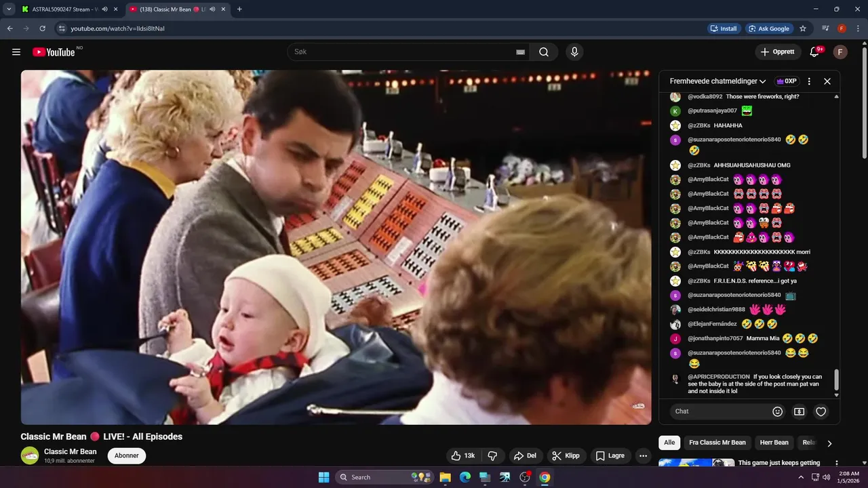This screenshot has width=868, height=488.
Task: Open the chat emoji picker
Action: tap(778, 411)
